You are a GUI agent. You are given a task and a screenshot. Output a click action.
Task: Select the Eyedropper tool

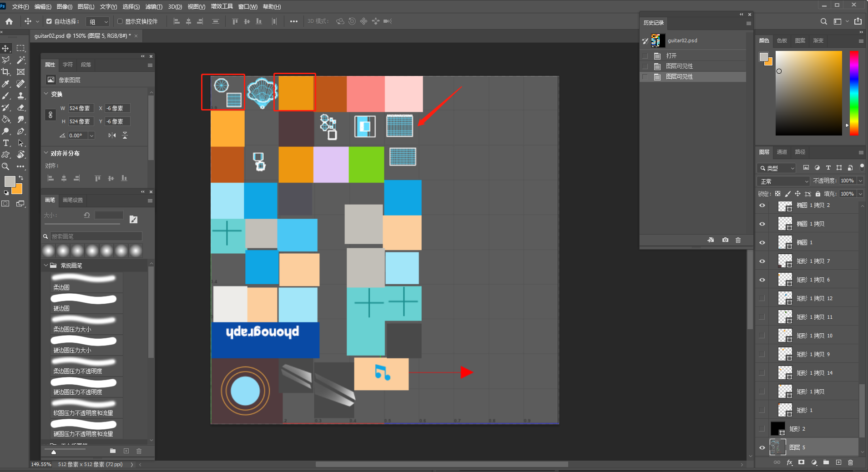point(6,84)
